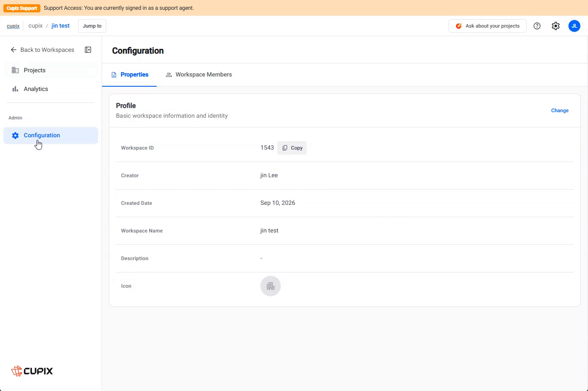Open Analytics in sidebar
Viewport: 588px width, 391px height.
coord(51,89)
